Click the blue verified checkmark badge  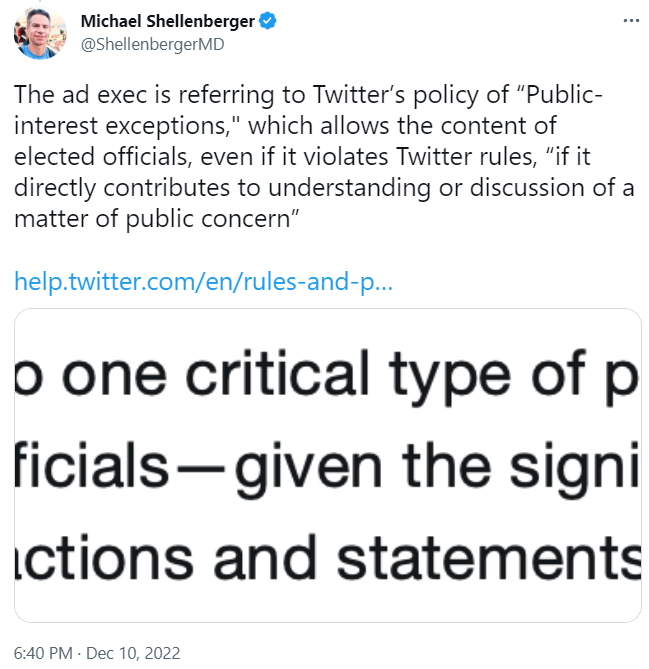pyautogui.click(x=267, y=20)
